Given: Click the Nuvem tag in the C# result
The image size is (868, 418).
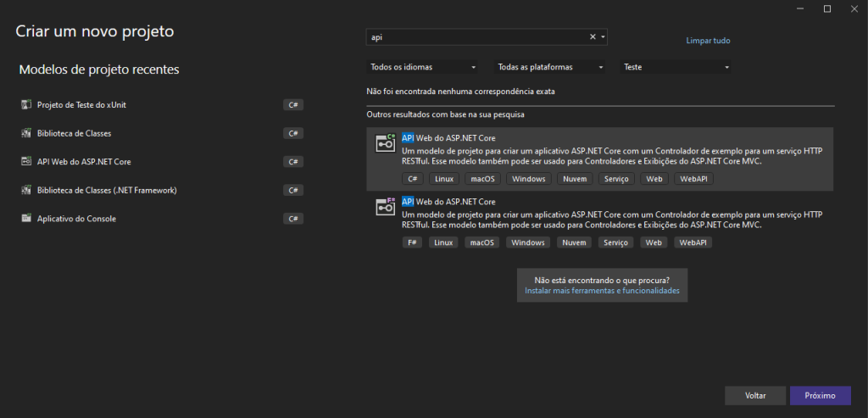Looking at the screenshot, I should tap(575, 179).
